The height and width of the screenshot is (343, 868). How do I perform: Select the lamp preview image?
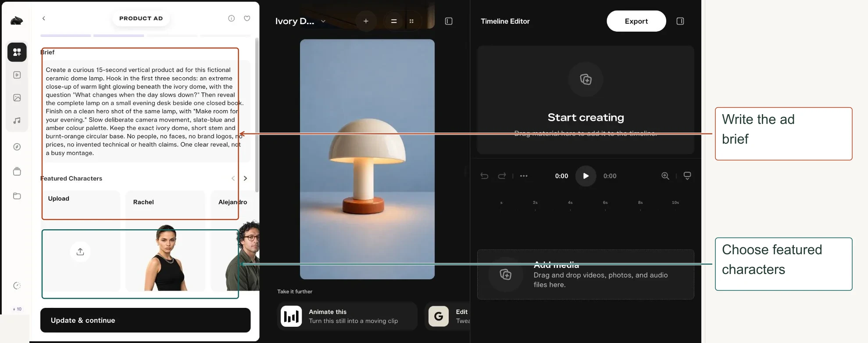click(367, 159)
